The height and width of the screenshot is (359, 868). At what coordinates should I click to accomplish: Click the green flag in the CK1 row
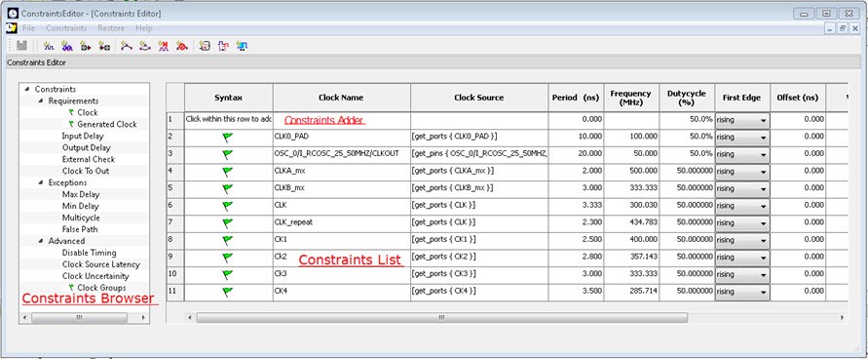(228, 240)
